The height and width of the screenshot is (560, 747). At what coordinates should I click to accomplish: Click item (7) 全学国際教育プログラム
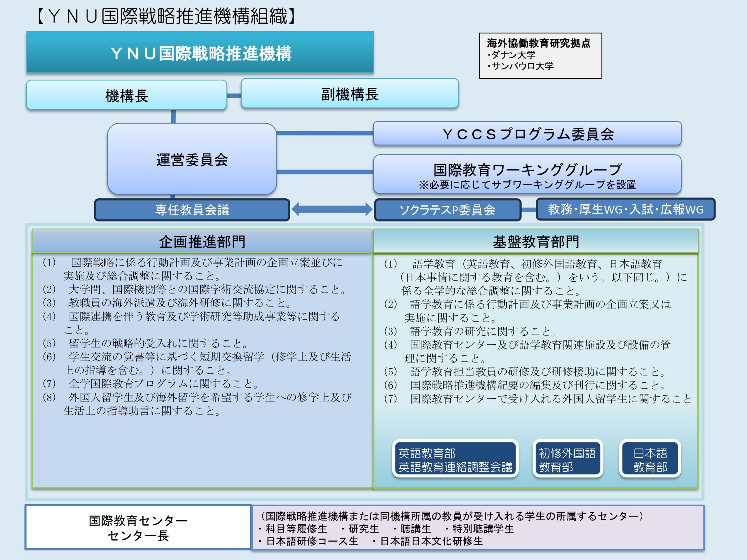pos(151,384)
